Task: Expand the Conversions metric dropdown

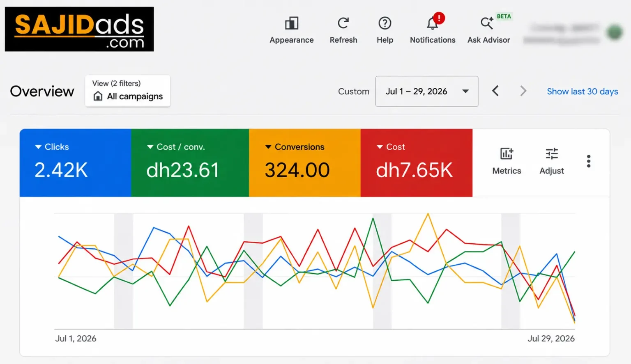Action: click(x=268, y=147)
